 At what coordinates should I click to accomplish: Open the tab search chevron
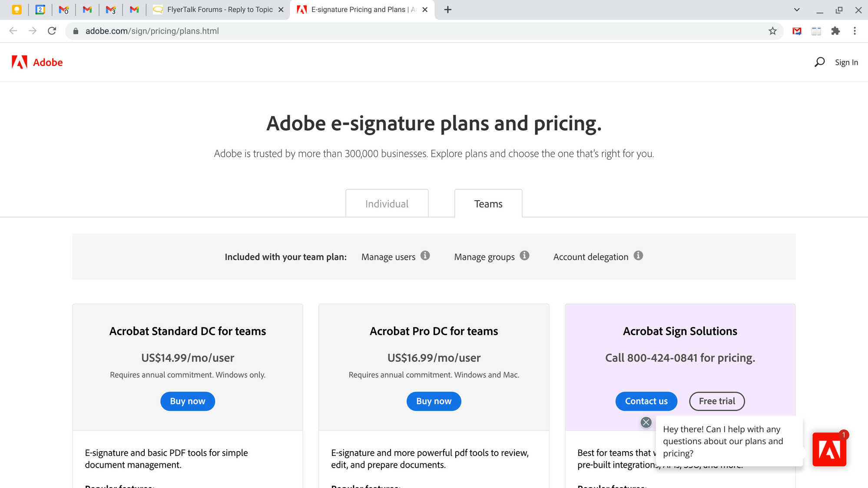tap(797, 9)
